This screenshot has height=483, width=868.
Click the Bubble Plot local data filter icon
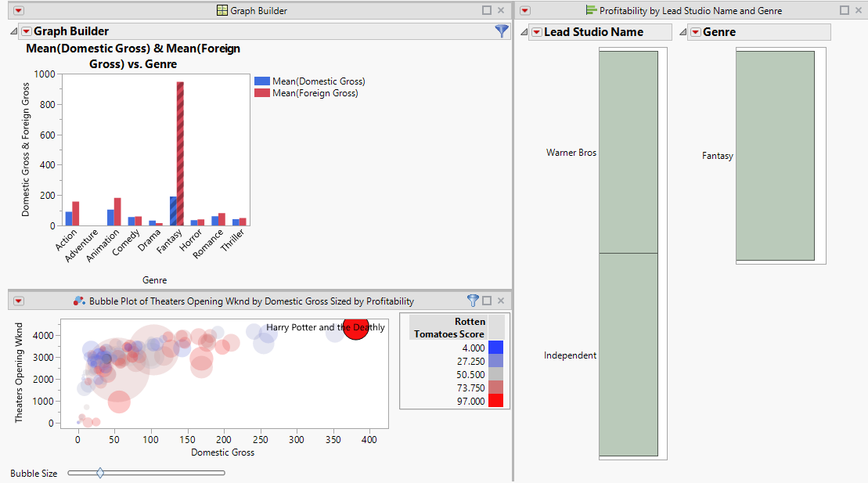point(472,301)
